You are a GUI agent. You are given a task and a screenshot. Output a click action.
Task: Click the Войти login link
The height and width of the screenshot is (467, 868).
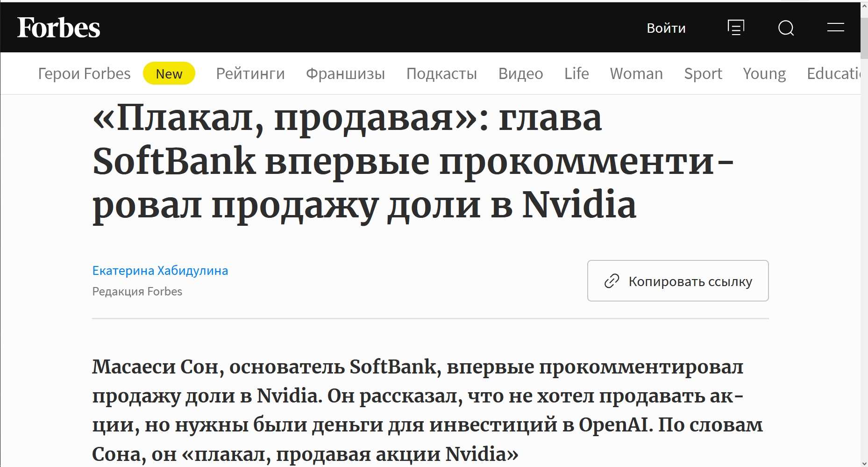click(666, 28)
